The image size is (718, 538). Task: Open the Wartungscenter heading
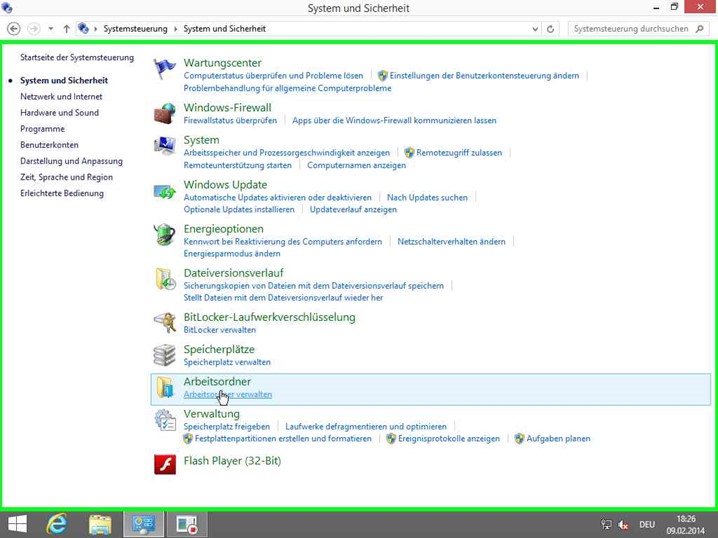223,63
